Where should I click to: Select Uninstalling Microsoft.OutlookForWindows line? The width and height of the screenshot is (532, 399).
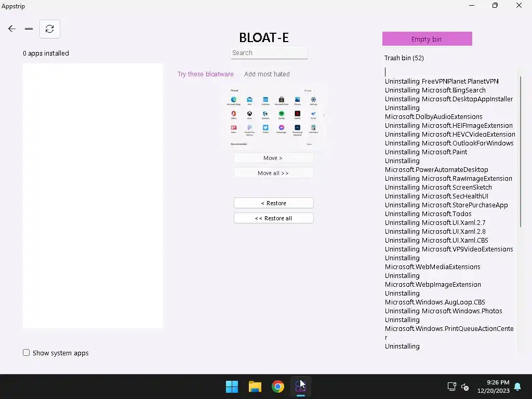pyautogui.click(x=449, y=143)
